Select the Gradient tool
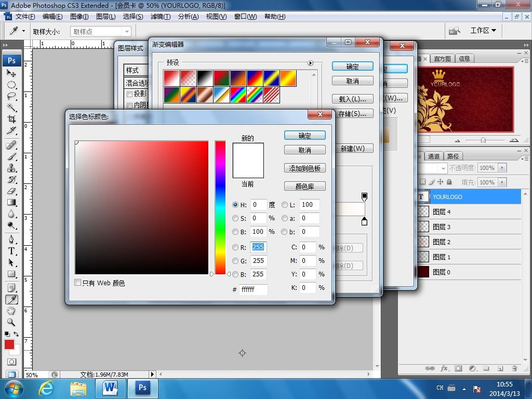Screen dimensions: 532x399 click(x=11, y=203)
